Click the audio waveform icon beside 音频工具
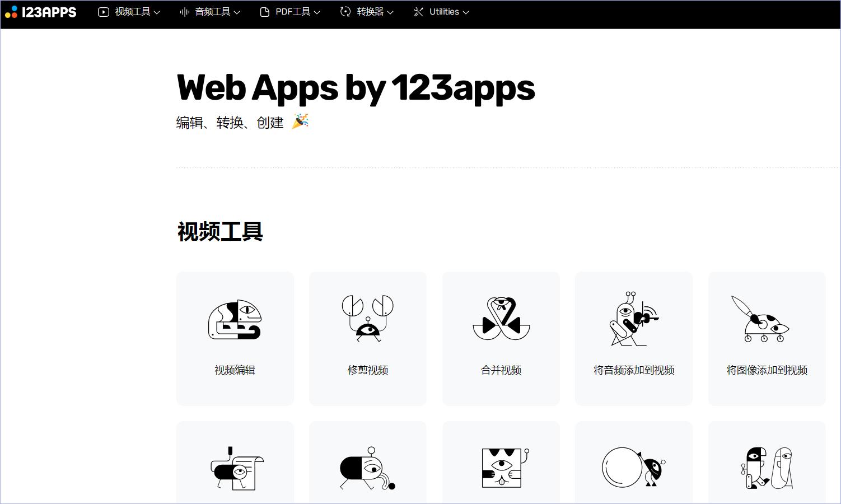Image resolution: width=841 pixels, height=504 pixels. pos(184,11)
